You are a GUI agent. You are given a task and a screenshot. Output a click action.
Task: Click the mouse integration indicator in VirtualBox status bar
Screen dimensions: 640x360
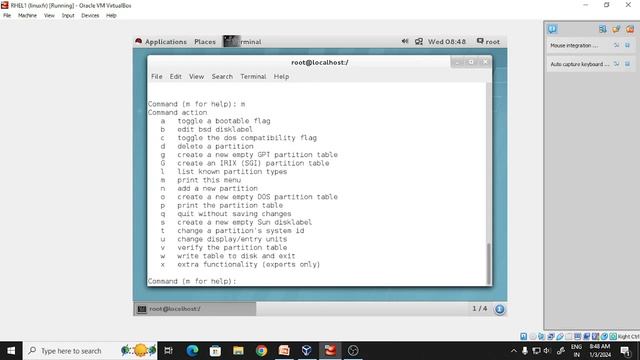click(604, 336)
